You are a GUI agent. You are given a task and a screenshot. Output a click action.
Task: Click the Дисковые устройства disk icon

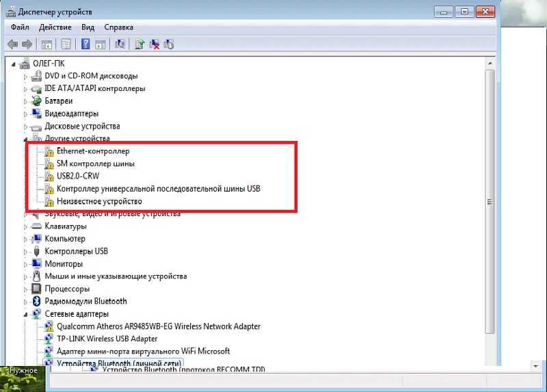[x=36, y=127]
